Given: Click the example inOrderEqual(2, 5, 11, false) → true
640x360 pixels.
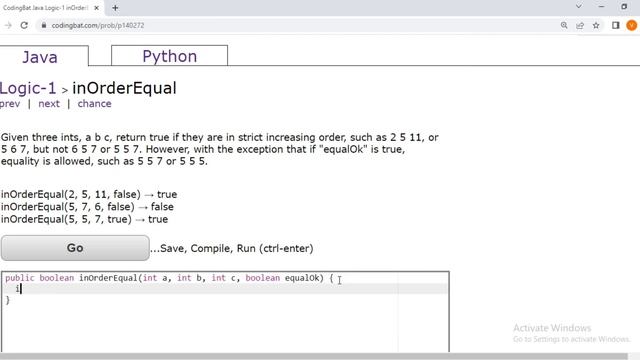Looking at the screenshot, I should [89, 194].
